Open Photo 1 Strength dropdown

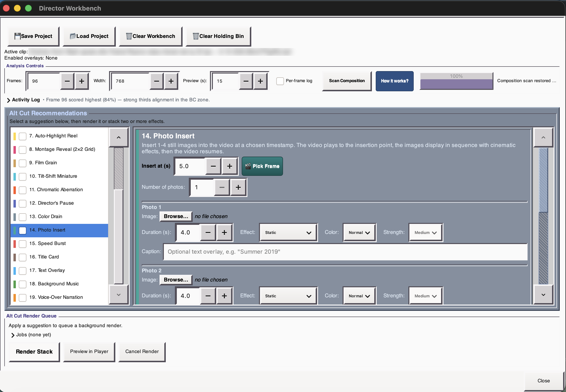click(425, 233)
